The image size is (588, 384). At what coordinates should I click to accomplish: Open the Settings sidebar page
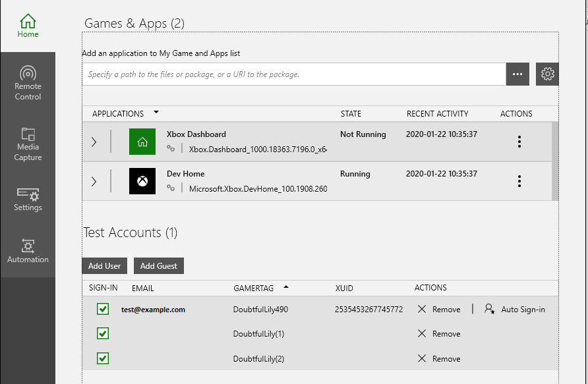(x=28, y=200)
